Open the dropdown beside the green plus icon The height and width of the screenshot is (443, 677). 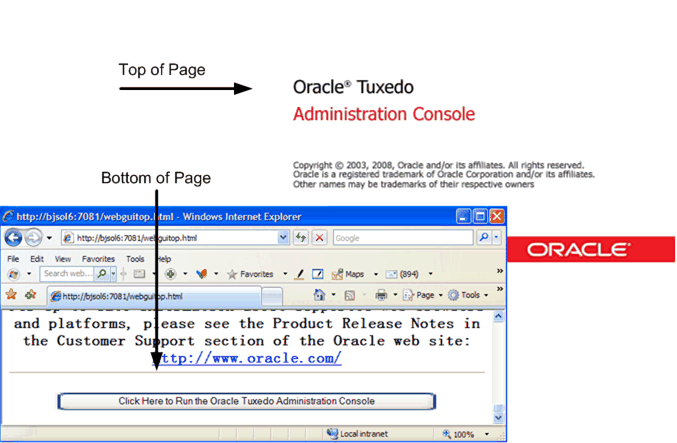point(185,274)
